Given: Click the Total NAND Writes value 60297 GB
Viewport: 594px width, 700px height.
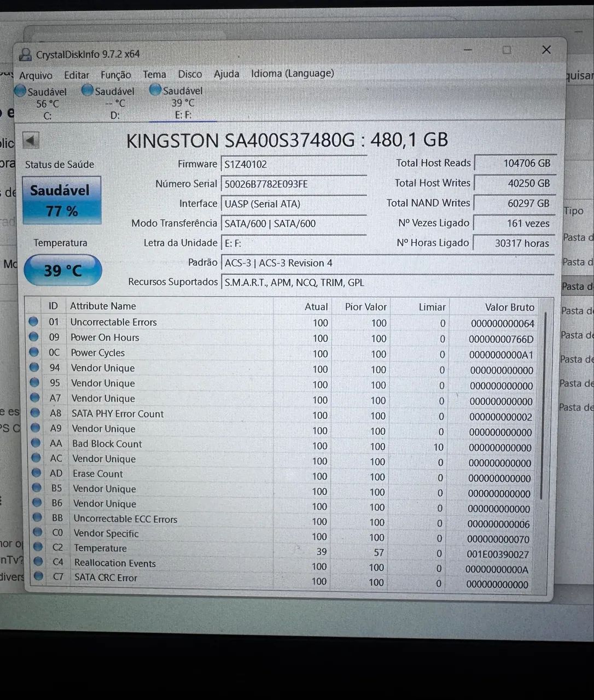Looking at the screenshot, I should pos(515,203).
